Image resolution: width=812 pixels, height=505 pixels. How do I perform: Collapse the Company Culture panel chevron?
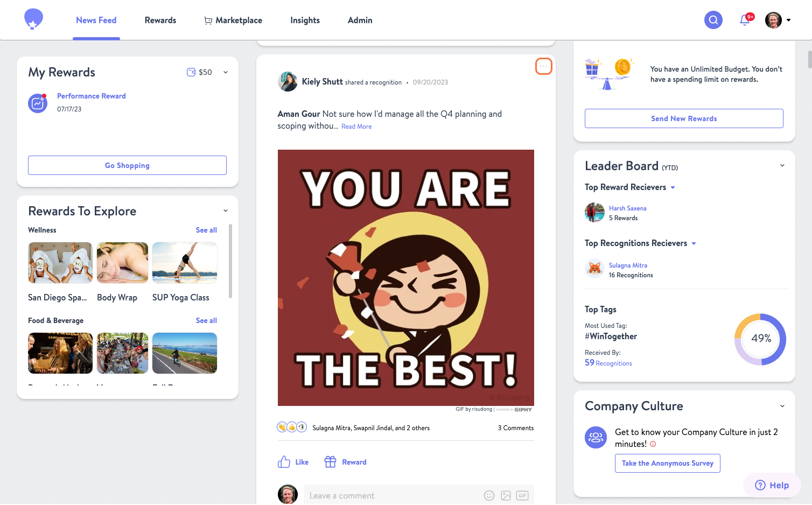782,406
